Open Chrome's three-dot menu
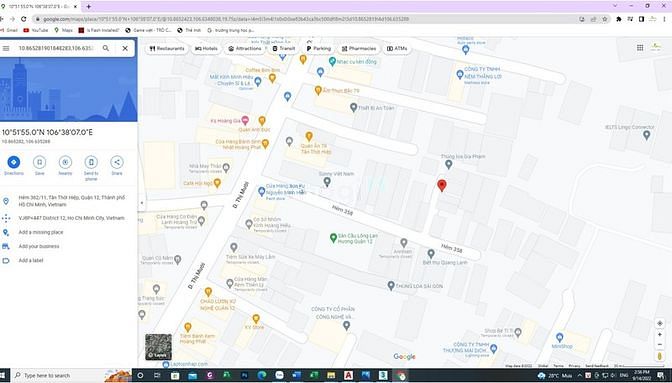Image resolution: width=672 pixels, height=383 pixels. pos(665,19)
